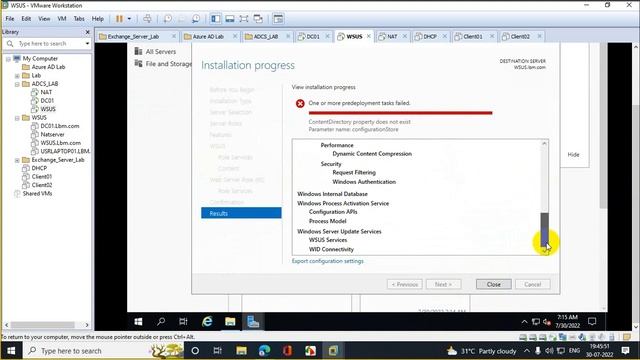Screen dimensions: 640x360
Task: Click guest volume muted tray icon
Action: [547, 322]
